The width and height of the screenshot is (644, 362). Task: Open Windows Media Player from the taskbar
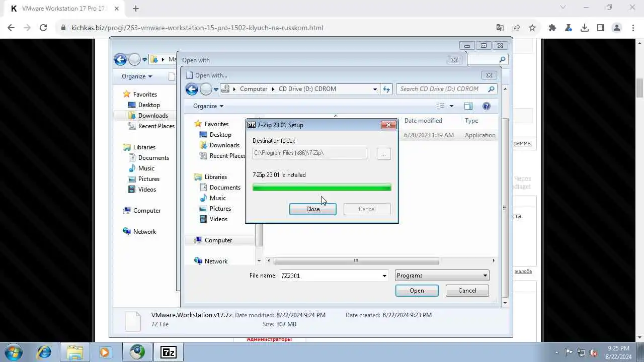pos(105,352)
